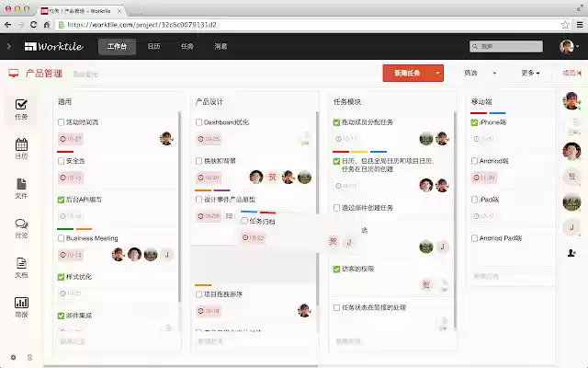Image resolution: width=588 pixels, height=368 pixels.
Task: Bookmark page with the star icon
Action: [x=565, y=25]
